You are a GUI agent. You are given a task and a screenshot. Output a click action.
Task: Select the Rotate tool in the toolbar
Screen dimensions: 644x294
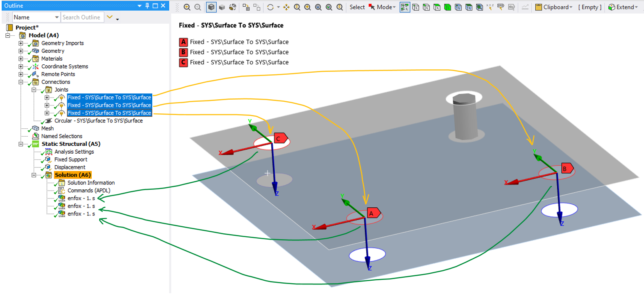click(x=271, y=7)
